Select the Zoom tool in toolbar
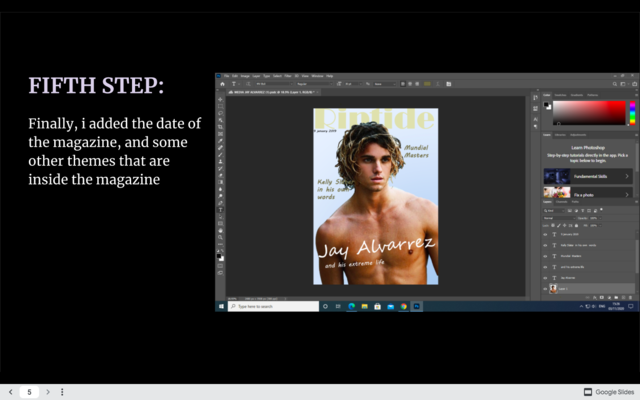The image size is (640, 400). (x=220, y=238)
